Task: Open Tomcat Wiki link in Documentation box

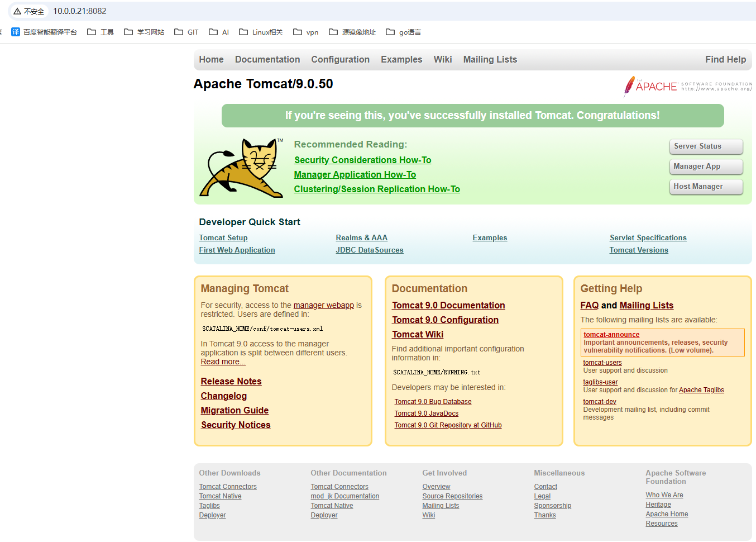Action: (x=418, y=335)
